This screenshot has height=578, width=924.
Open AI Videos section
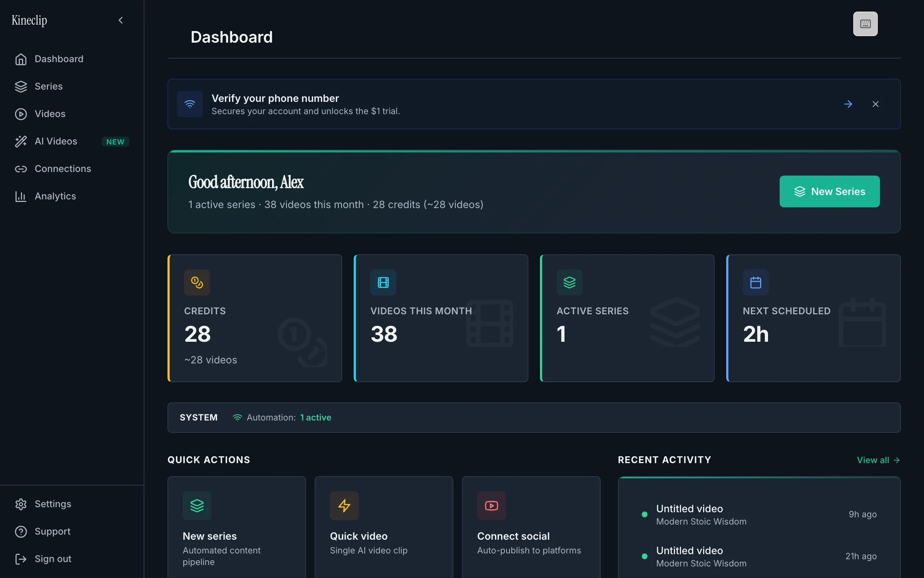pyautogui.click(x=72, y=142)
